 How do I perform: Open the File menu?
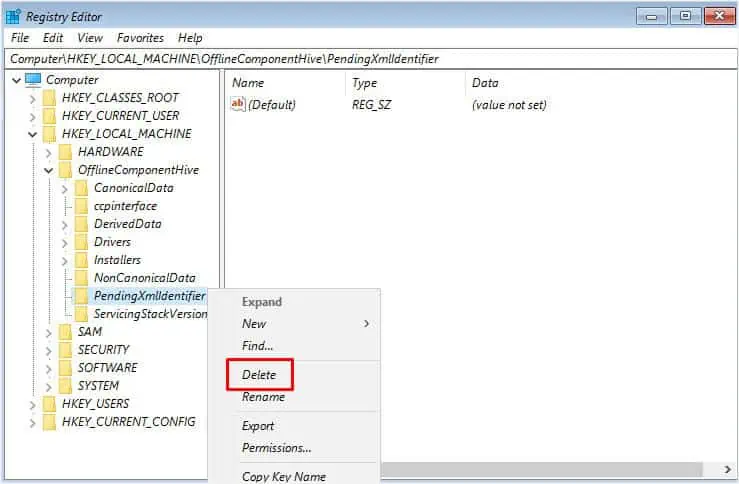click(20, 38)
